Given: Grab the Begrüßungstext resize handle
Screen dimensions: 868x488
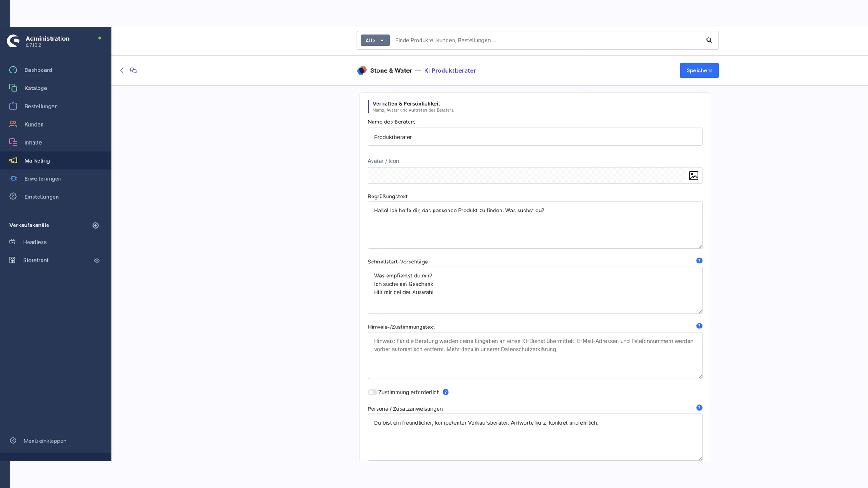Looking at the screenshot, I should 700,246.
